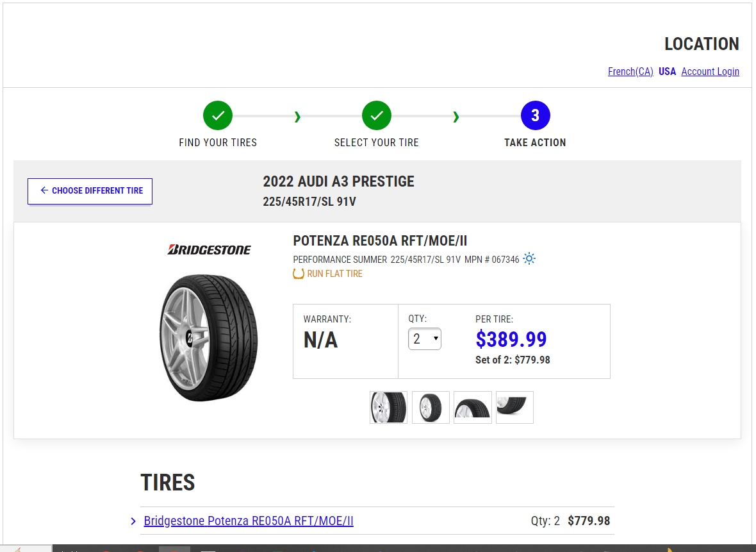The width and height of the screenshot is (756, 552).
Task: Click the large main tire product image
Action: [208, 338]
